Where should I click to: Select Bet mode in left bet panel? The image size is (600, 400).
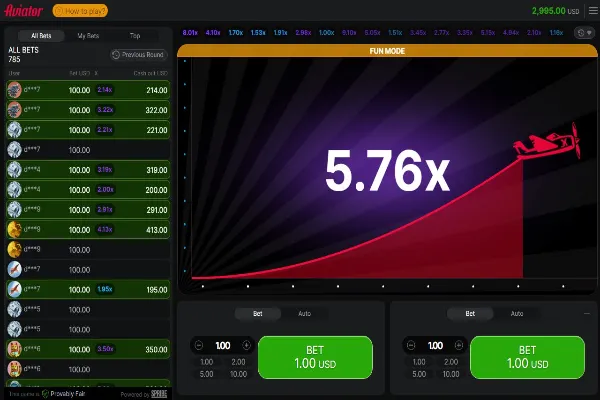coord(258,313)
